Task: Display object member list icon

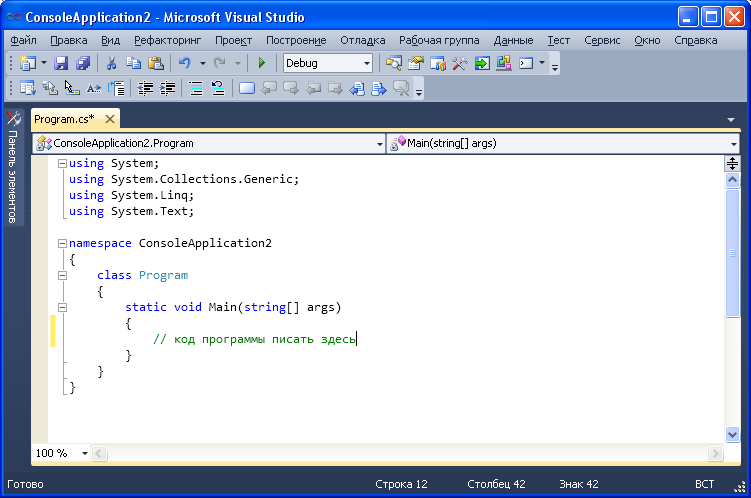Action: tap(27, 88)
